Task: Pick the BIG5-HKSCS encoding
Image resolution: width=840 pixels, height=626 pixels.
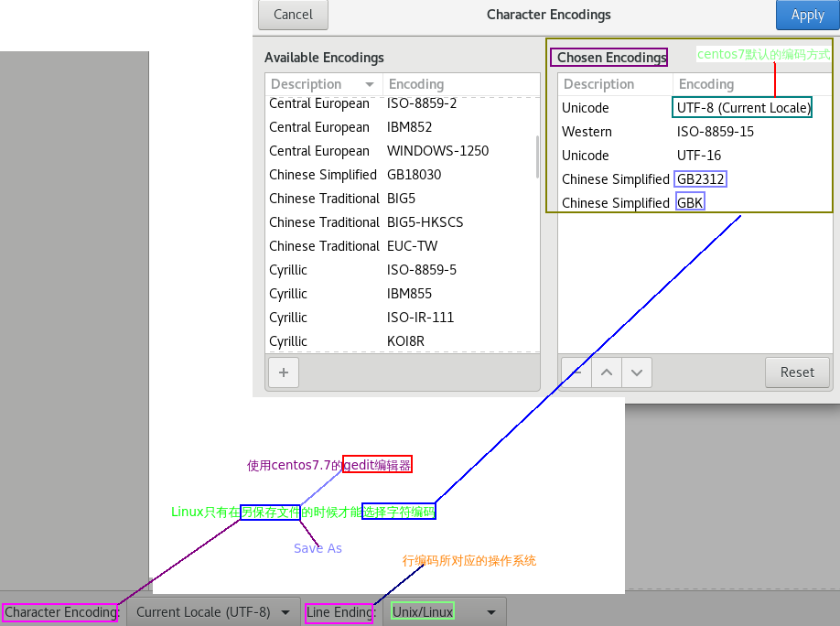Action: (403, 221)
